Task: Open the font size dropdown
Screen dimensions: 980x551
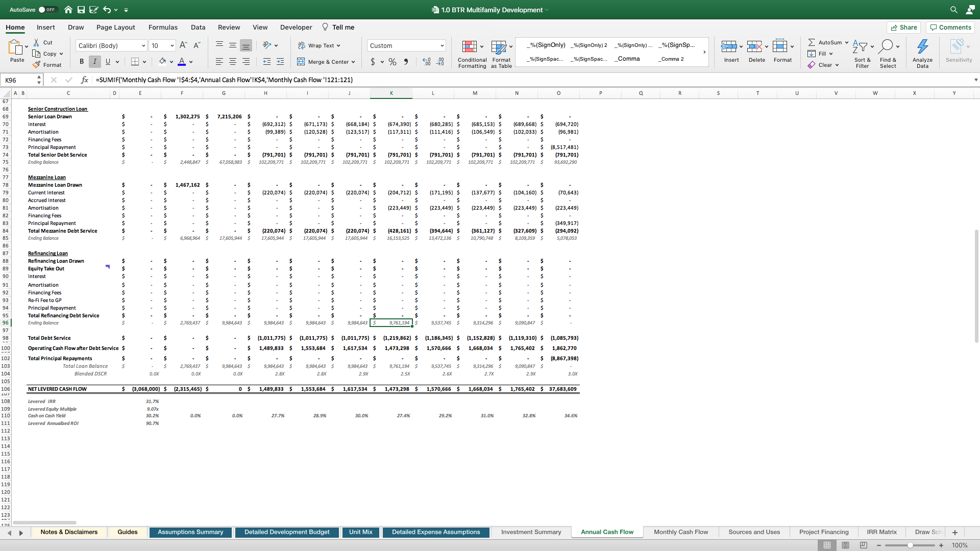Action: tap(172, 45)
